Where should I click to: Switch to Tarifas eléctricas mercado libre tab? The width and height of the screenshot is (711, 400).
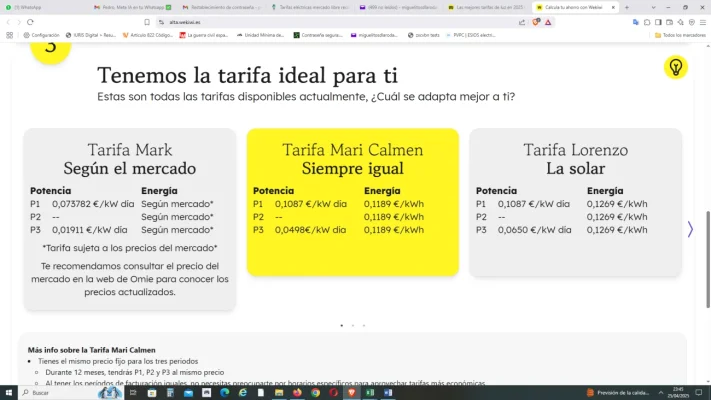[309, 7]
